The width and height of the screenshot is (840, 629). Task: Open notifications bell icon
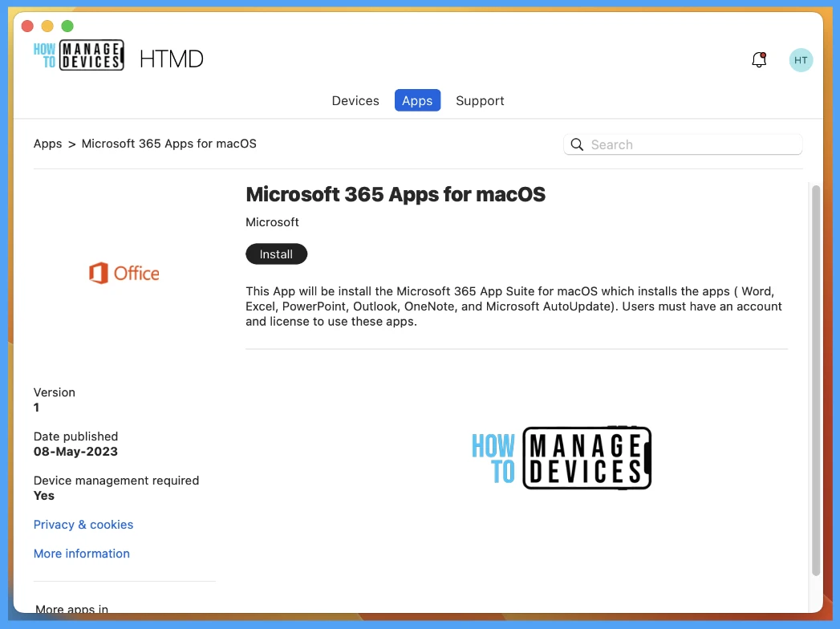pyautogui.click(x=759, y=59)
